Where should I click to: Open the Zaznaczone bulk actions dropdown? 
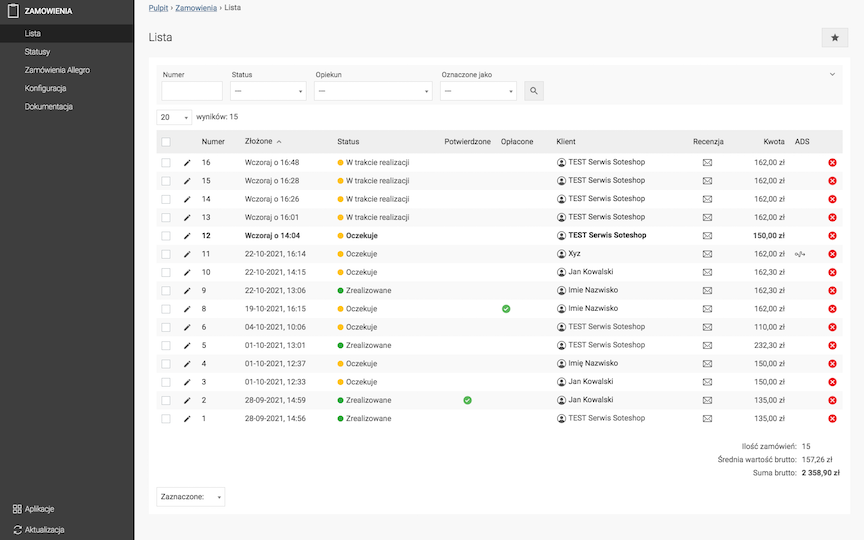191,496
